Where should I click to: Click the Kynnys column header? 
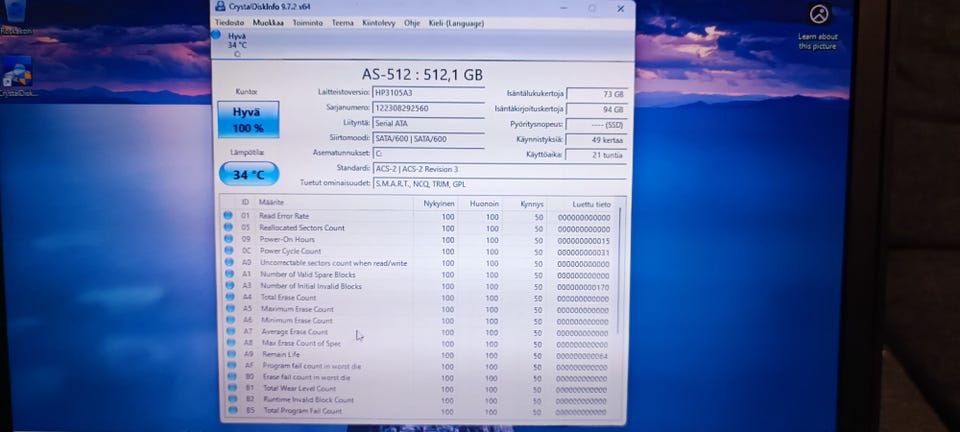(531, 204)
